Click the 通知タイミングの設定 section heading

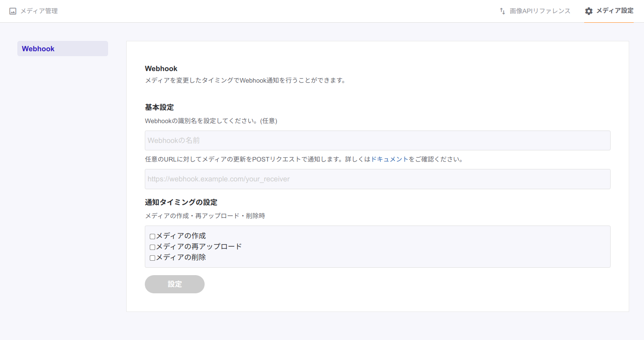pos(181,202)
